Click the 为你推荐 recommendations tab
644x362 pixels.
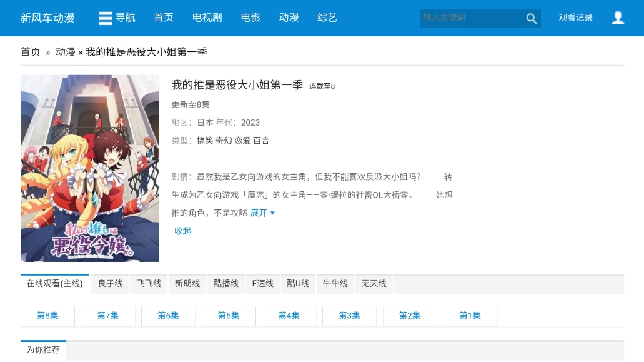coord(42,349)
